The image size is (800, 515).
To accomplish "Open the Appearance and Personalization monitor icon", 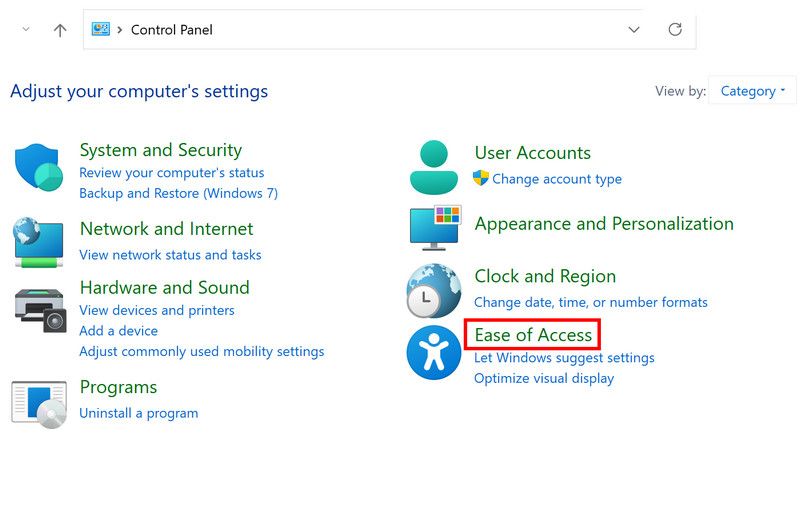I will pyautogui.click(x=435, y=227).
